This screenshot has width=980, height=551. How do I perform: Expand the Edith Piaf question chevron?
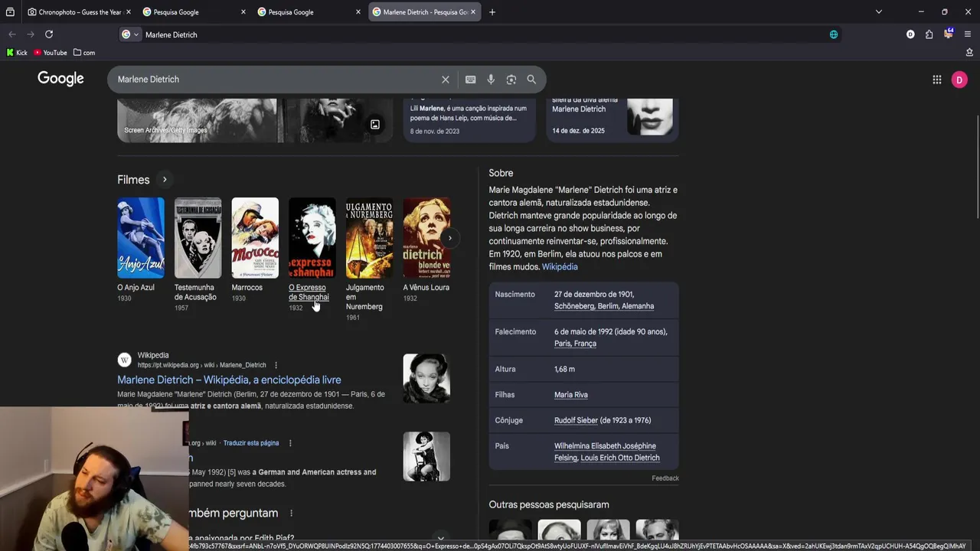coord(440,540)
